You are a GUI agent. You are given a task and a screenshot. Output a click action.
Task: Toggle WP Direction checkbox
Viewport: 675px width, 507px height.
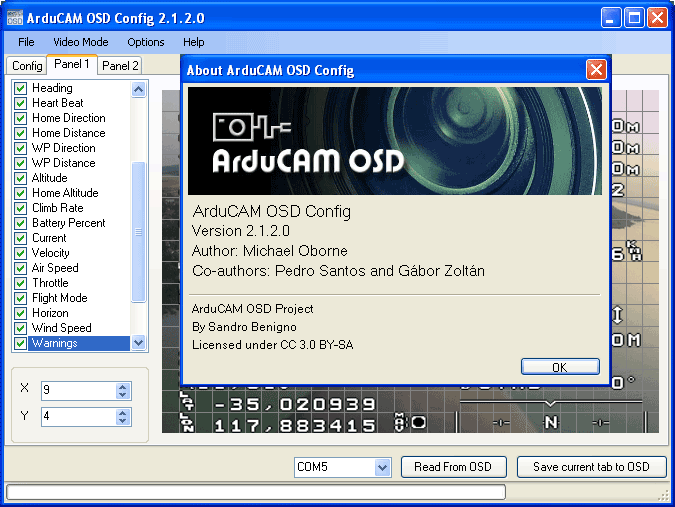(x=20, y=148)
